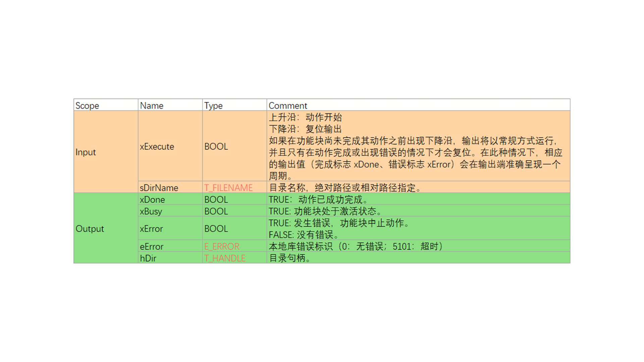
Task: Click the T_HANDLE type link
Action: click(225, 258)
